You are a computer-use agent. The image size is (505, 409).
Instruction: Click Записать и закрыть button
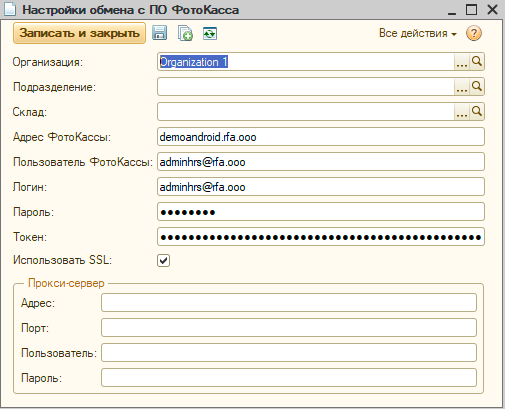coord(79,33)
